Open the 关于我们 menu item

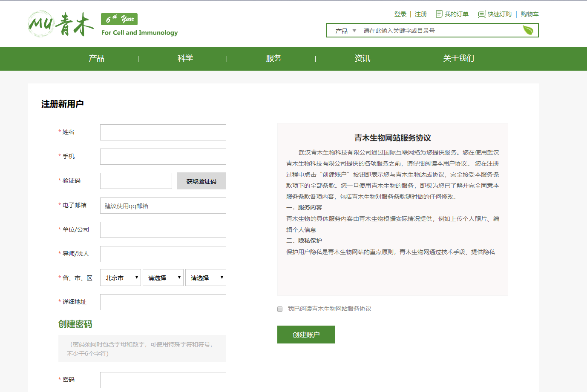point(458,58)
